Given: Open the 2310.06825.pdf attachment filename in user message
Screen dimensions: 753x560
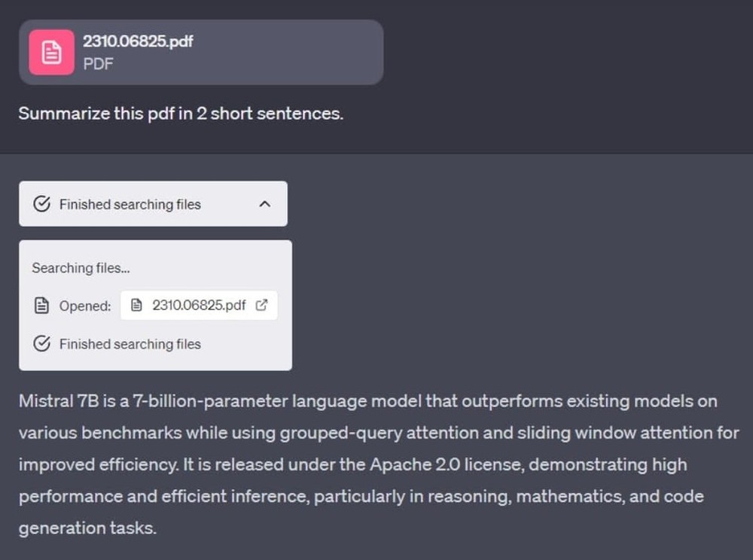Looking at the screenshot, I should [138, 42].
